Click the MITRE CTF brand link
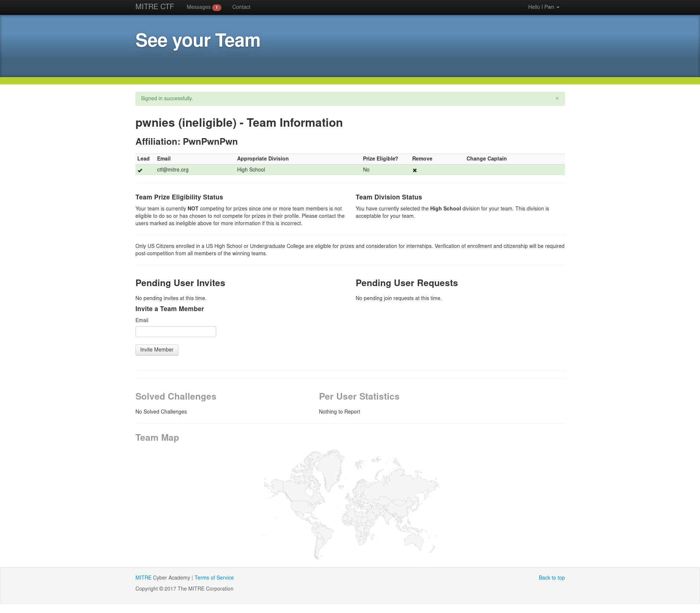700x613 pixels. [155, 7]
